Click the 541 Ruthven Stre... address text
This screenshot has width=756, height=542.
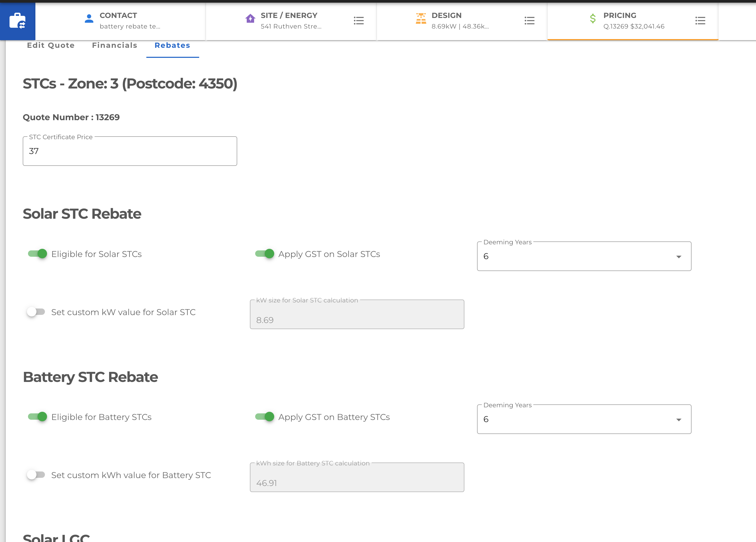pyautogui.click(x=291, y=26)
